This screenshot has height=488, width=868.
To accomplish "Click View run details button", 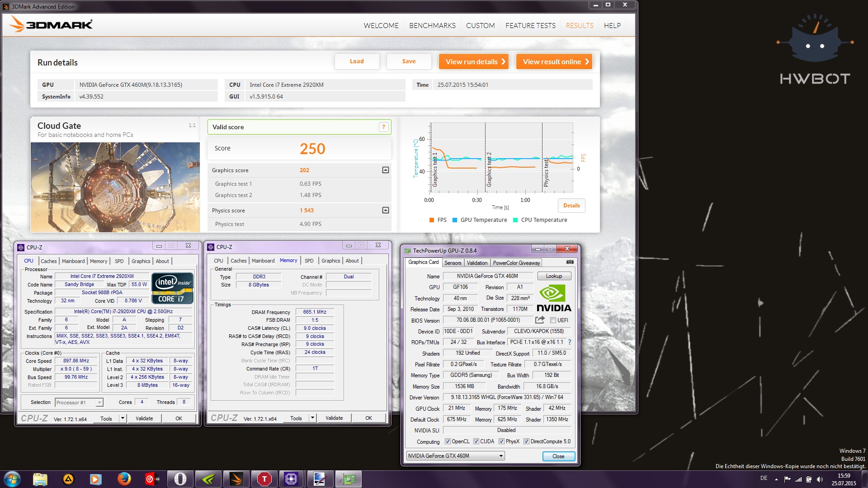I will point(473,61).
